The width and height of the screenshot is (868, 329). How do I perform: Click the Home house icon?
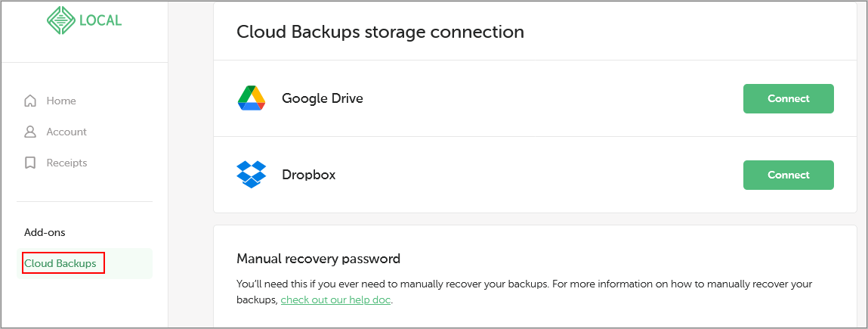[30, 101]
